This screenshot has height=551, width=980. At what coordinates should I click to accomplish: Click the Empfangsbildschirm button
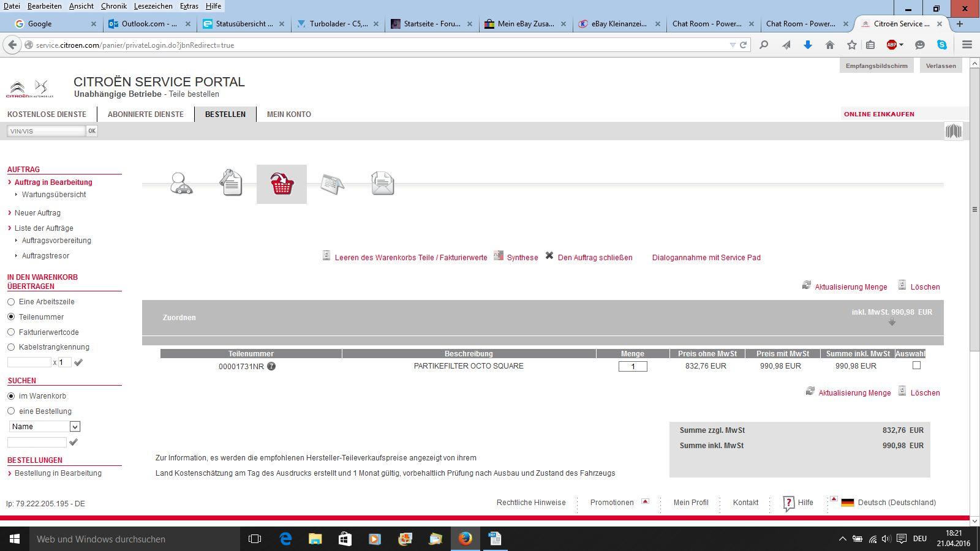tap(876, 66)
